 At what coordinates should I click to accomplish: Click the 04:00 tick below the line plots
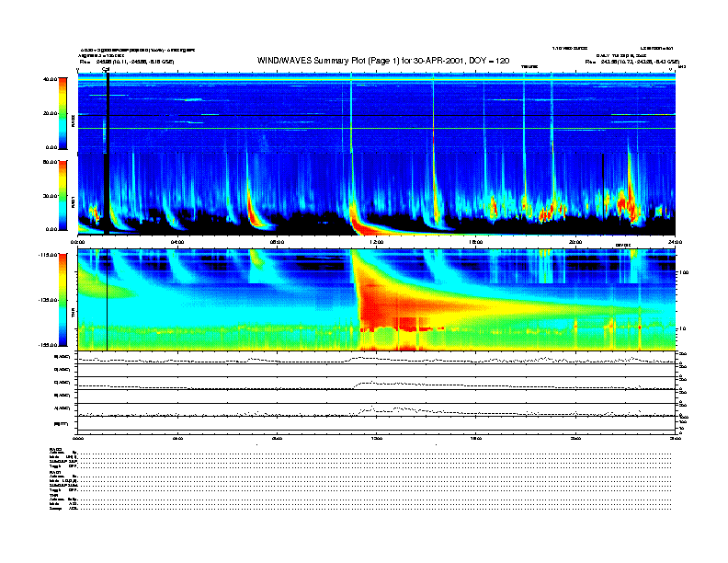(x=177, y=438)
